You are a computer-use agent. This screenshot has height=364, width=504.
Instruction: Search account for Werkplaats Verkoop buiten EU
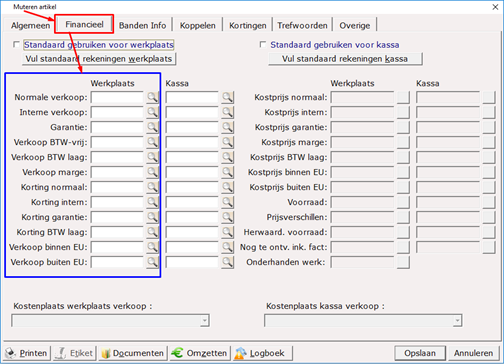(152, 262)
